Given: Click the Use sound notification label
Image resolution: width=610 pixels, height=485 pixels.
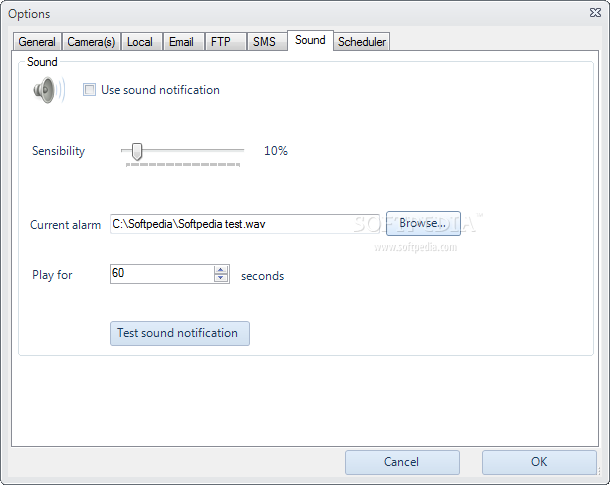Looking at the screenshot, I should click(160, 90).
